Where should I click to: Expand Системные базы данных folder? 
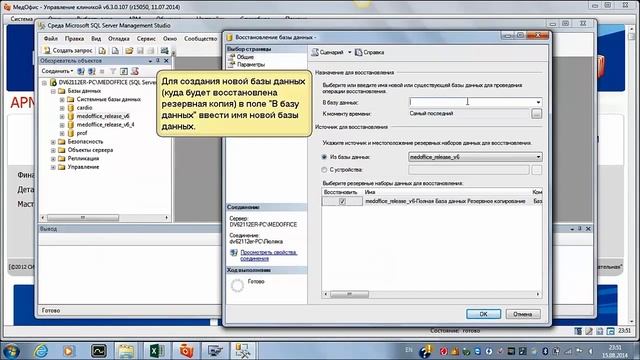point(62,100)
